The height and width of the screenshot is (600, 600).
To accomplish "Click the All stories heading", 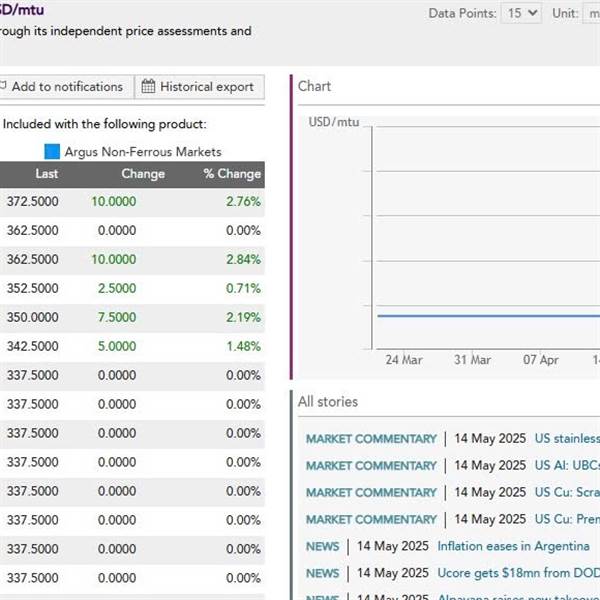I will (x=328, y=402).
